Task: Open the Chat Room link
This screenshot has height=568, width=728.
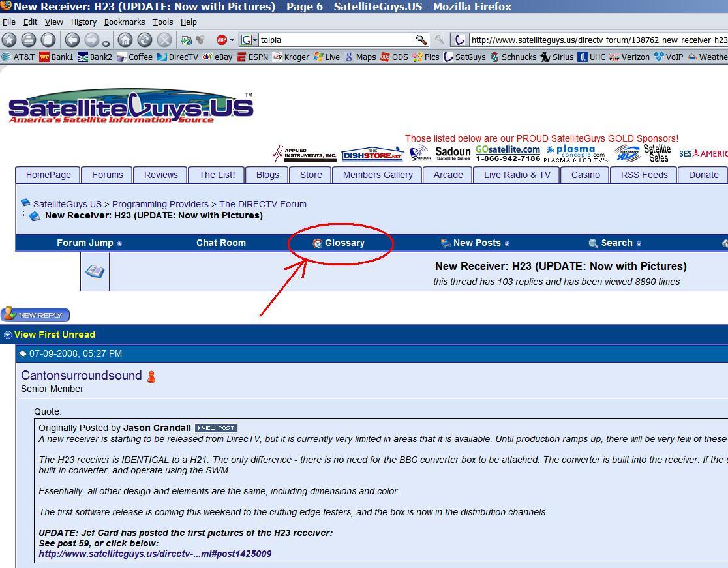Action: point(221,243)
